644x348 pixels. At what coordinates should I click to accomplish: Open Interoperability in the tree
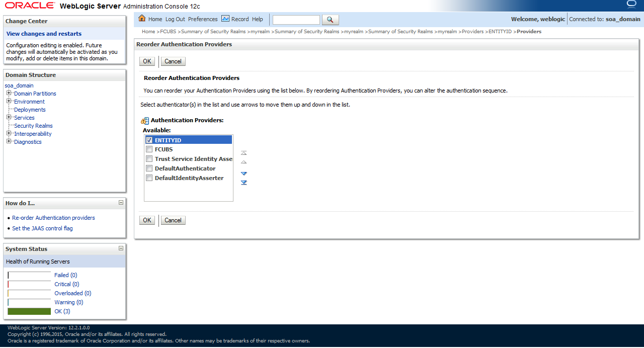[x=33, y=134]
